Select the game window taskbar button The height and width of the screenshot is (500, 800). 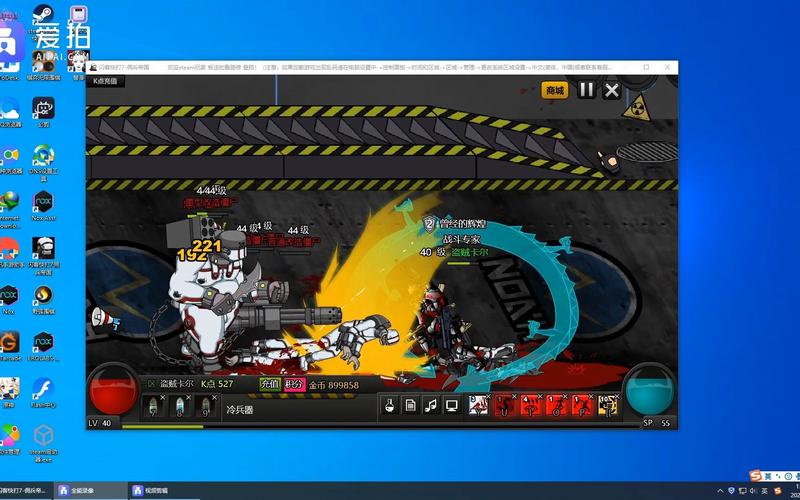point(26,490)
